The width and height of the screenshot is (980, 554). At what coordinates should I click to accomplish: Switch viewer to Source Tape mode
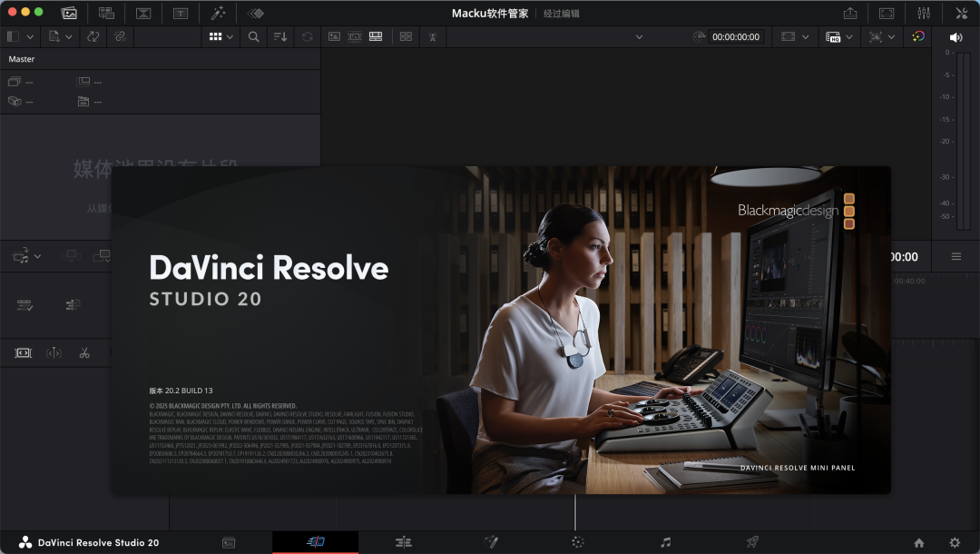pos(355,37)
